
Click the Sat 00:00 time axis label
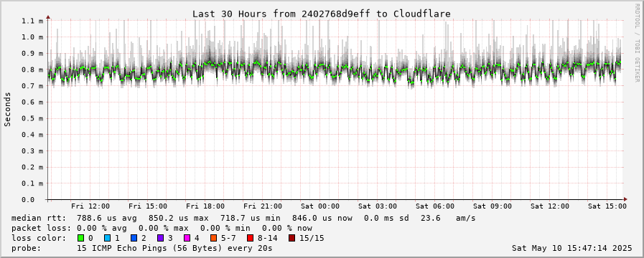(320, 206)
